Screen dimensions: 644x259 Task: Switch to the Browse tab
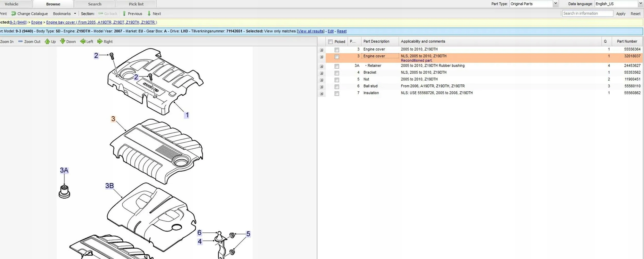(x=53, y=4)
